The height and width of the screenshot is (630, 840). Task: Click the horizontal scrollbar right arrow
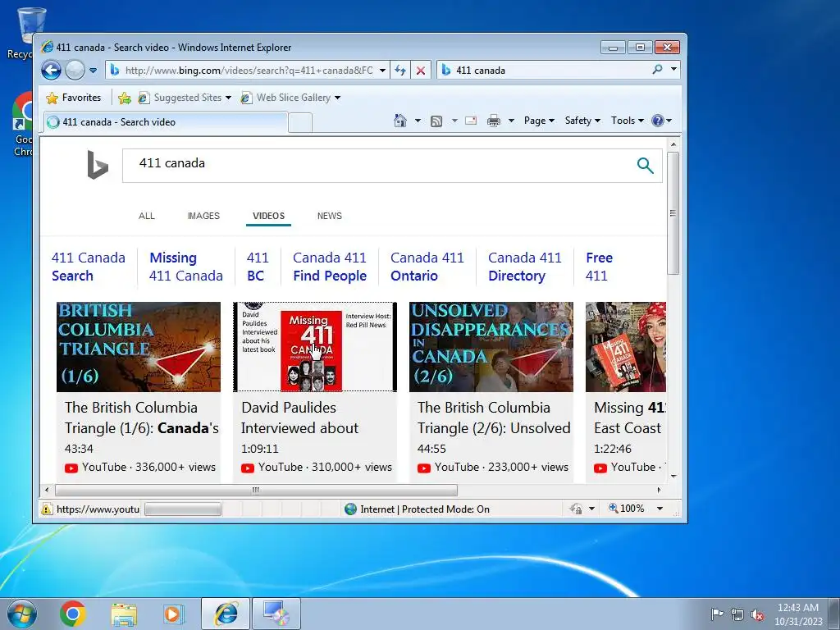point(659,490)
